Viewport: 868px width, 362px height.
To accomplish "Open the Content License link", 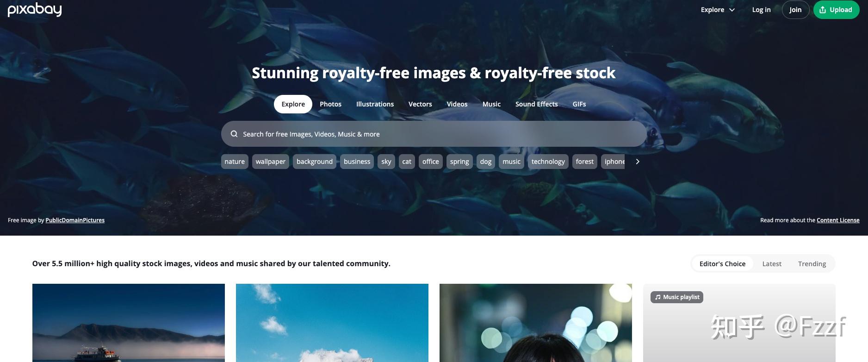I will coord(838,220).
